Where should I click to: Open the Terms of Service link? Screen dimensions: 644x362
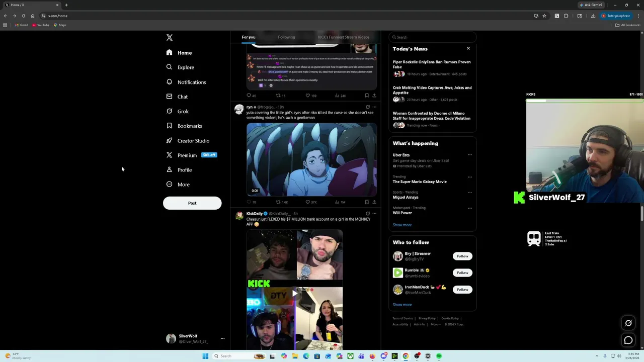[x=403, y=318]
